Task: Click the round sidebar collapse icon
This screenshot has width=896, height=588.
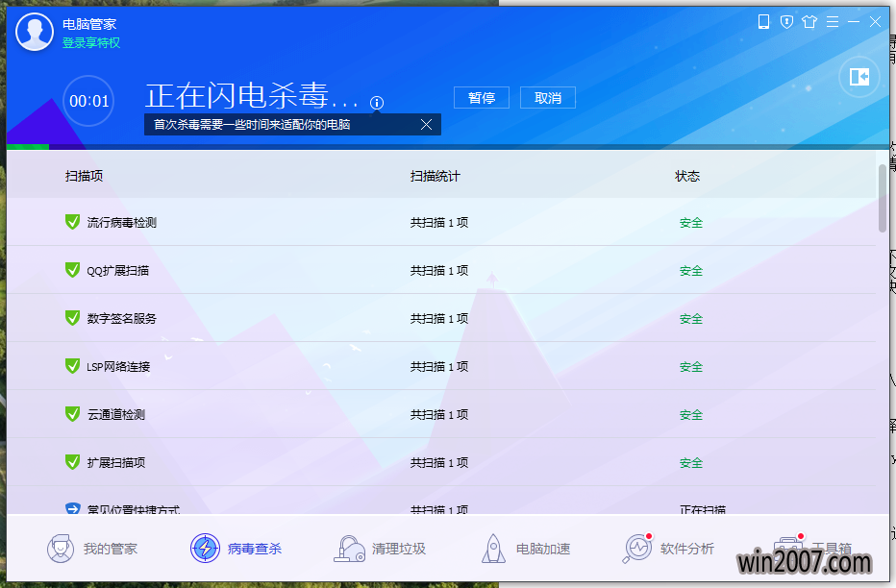Action: click(859, 77)
